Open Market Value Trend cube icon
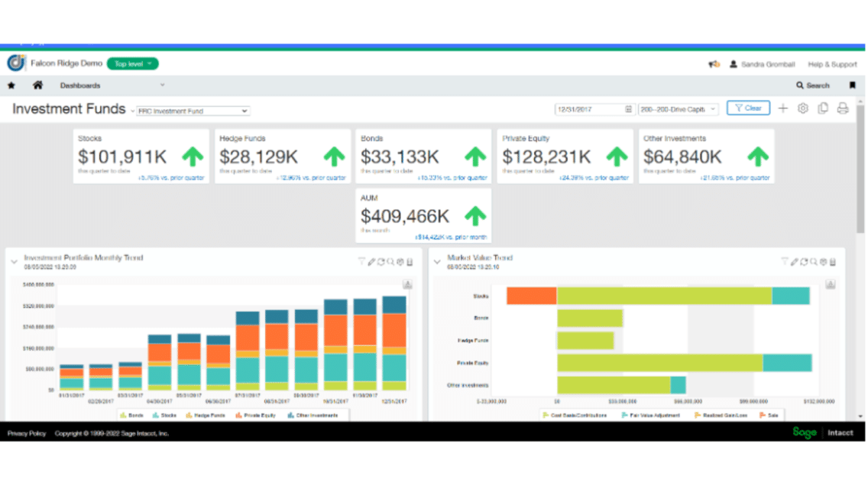Image resolution: width=868 pixels, height=488 pixels. [x=823, y=262]
